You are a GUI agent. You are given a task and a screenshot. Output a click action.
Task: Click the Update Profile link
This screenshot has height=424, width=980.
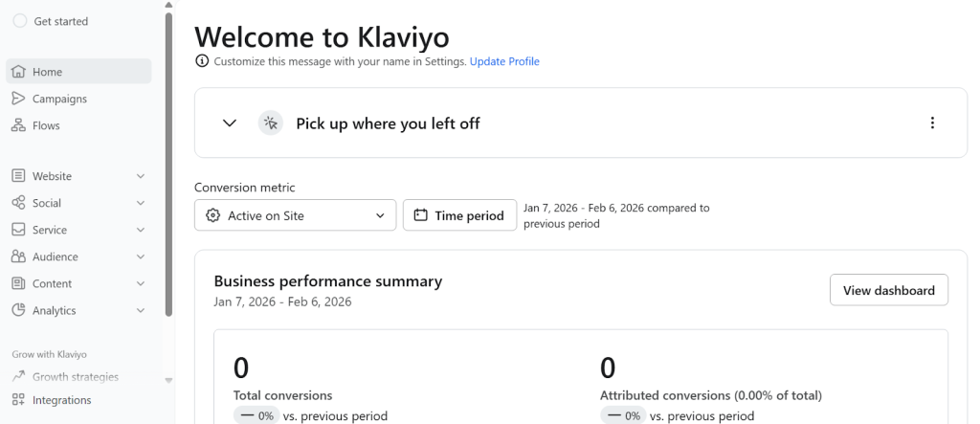504,61
